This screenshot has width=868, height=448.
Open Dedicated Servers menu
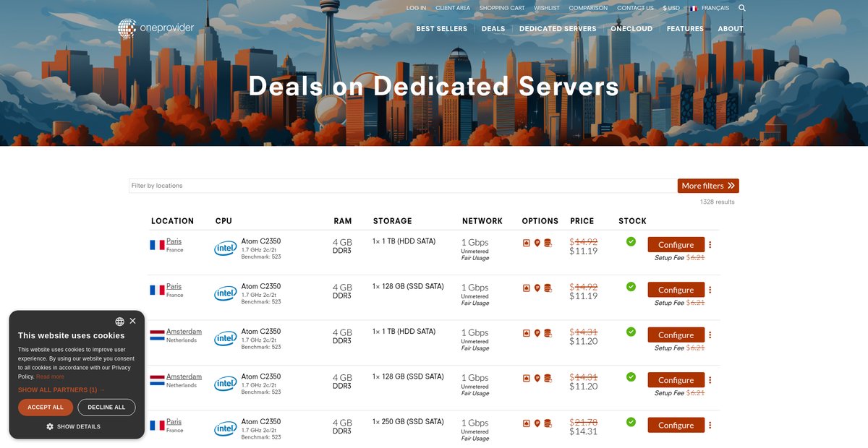point(558,29)
